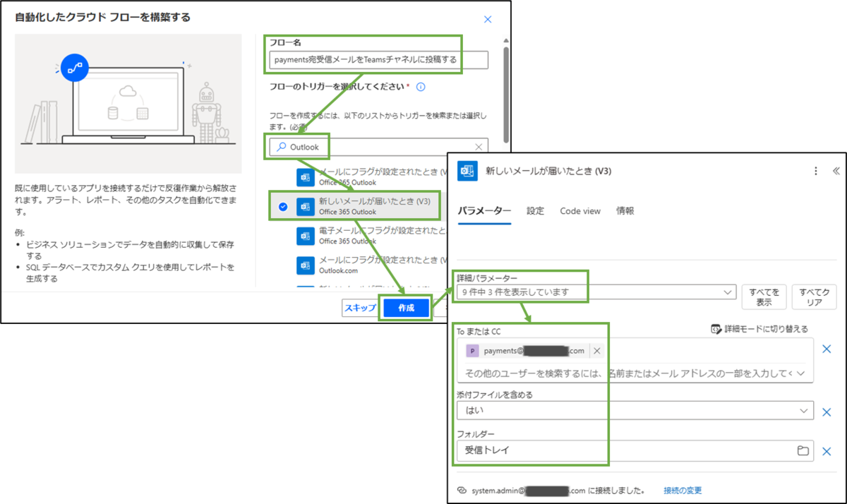
Task: Switch to the 設定 tab
Action: (x=536, y=211)
